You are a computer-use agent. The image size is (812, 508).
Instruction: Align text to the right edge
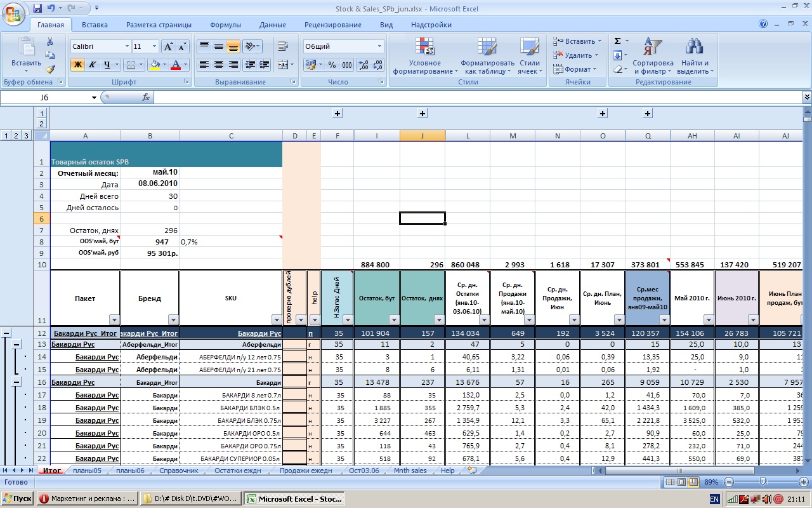pos(233,65)
